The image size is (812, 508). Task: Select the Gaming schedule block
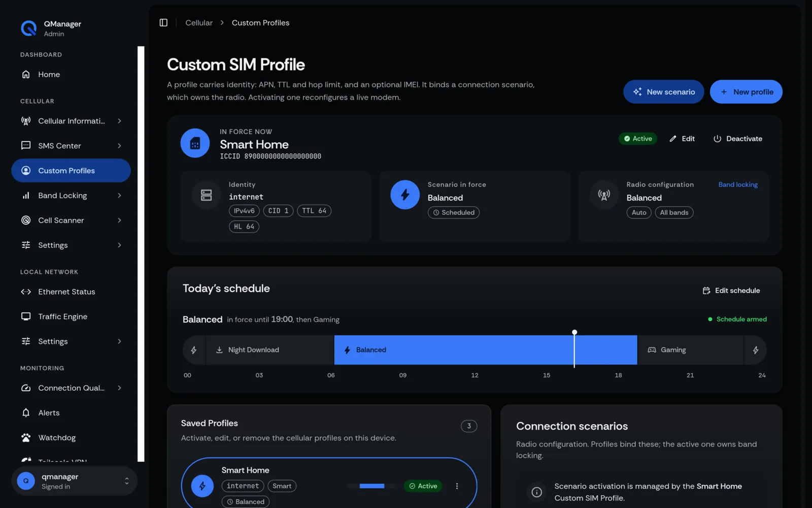(x=691, y=350)
